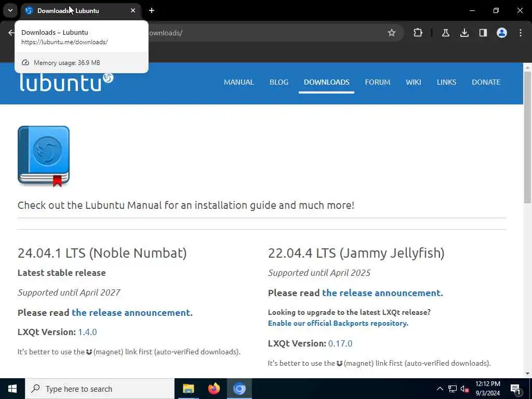This screenshot has height=399, width=532.
Task: Open Jammy Jellyfish release announcement link
Action: click(381, 293)
